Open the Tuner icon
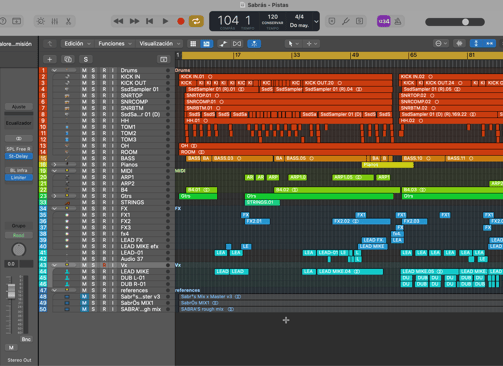503x366 pixels. tap(346, 21)
